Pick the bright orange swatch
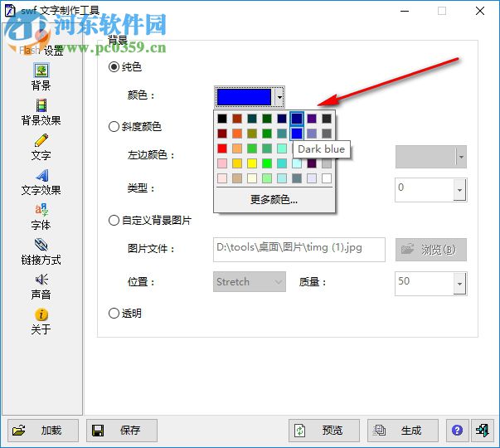500x448 pixels. click(x=237, y=134)
